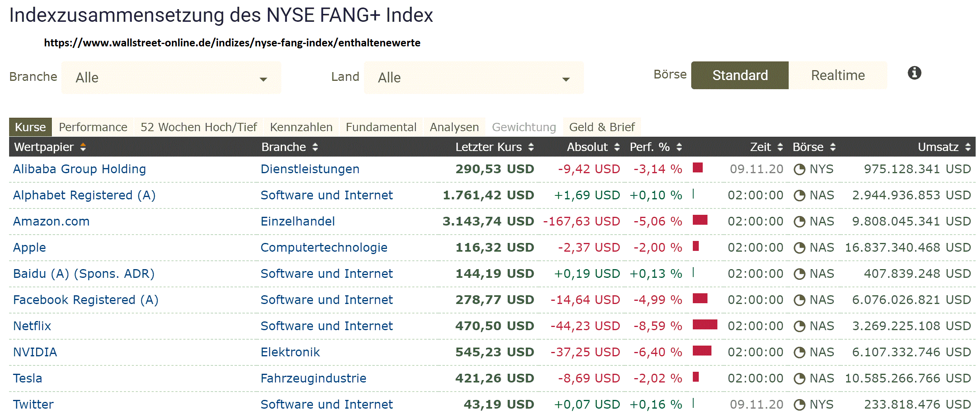Image resolution: width=980 pixels, height=413 pixels.
Task: Sort by Perf. % sort arrows
Action: 679,147
